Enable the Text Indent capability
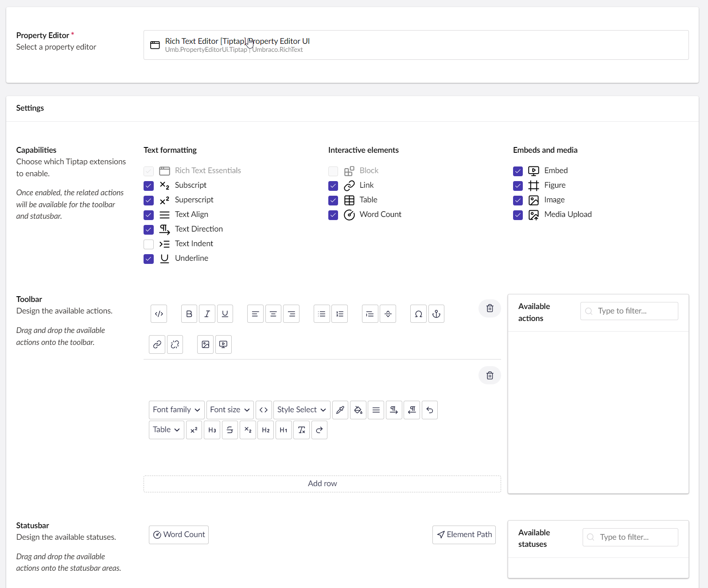Screen dimensions: 708x588 [148, 244]
